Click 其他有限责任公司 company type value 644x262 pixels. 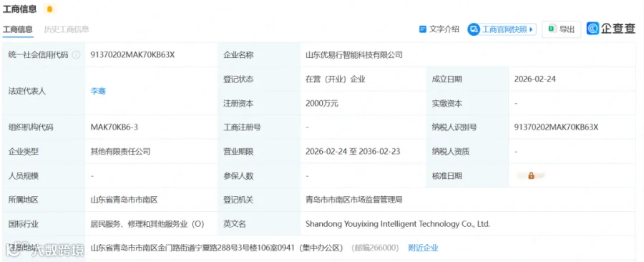(x=120, y=152)
